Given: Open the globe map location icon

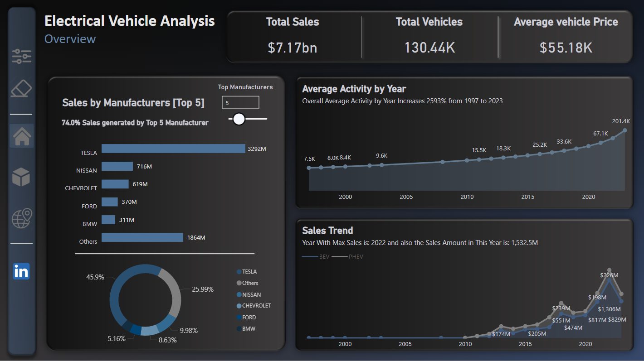Looking at the screenshot, I should pyautogui.click(x=21, y=218).
